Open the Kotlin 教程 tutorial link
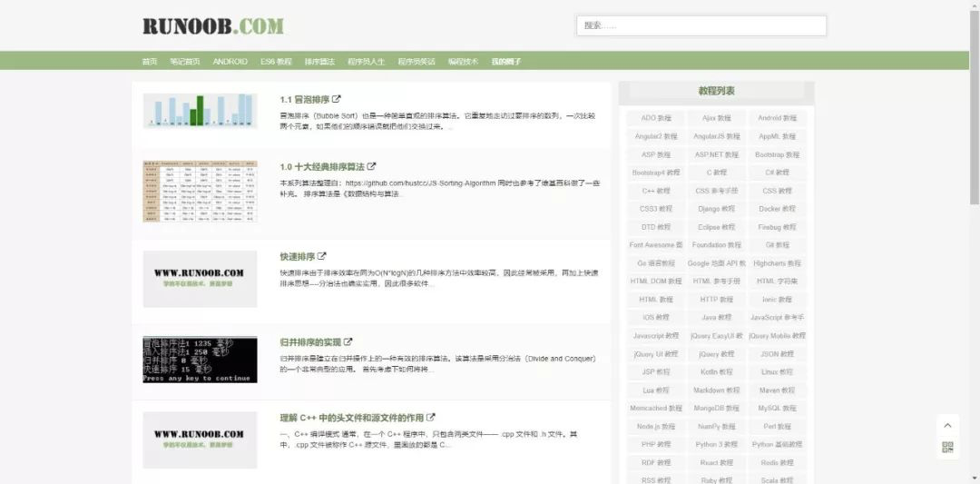This screenshot has height=484, width=980. pyautogui.click(x=716, y=371)
